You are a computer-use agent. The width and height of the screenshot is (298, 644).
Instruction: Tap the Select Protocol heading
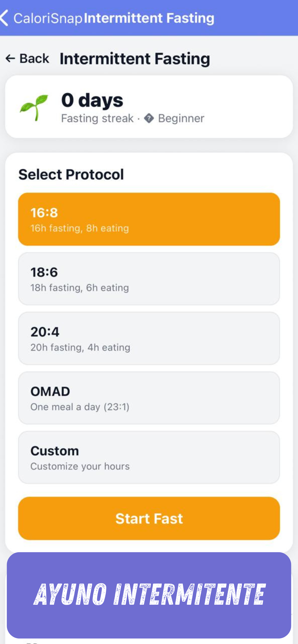71,174
